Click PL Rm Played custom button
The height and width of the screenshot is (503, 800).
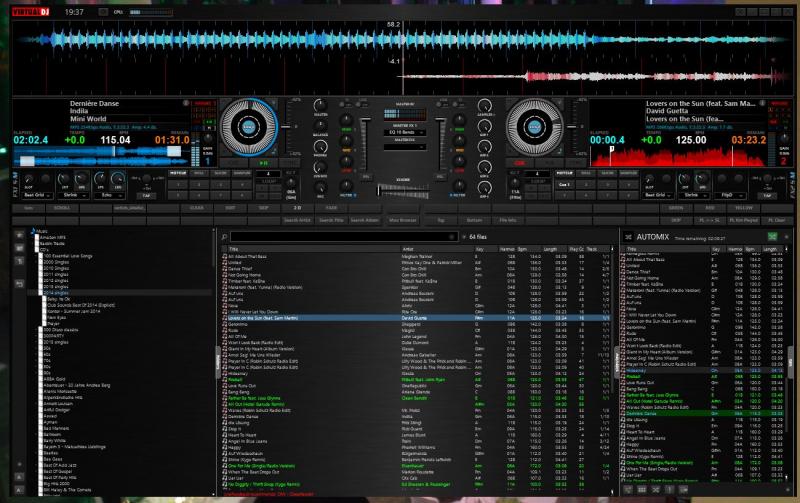(x=743, y=220)
